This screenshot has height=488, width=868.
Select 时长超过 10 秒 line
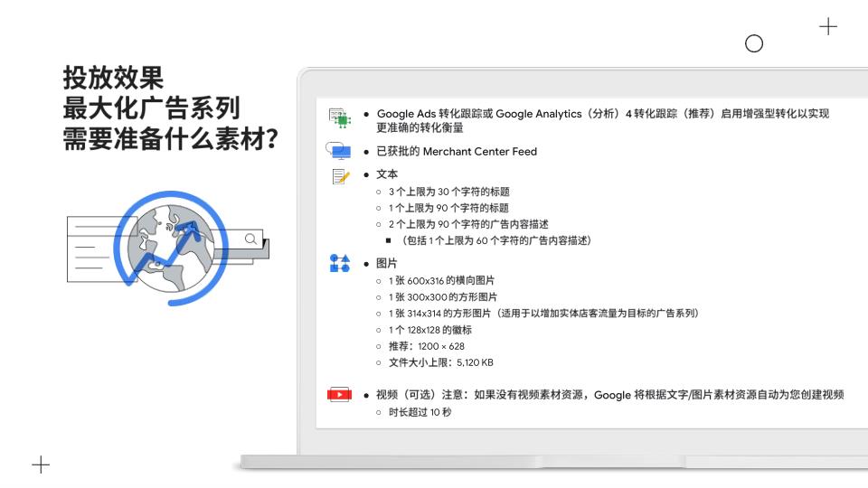point(420,412)
